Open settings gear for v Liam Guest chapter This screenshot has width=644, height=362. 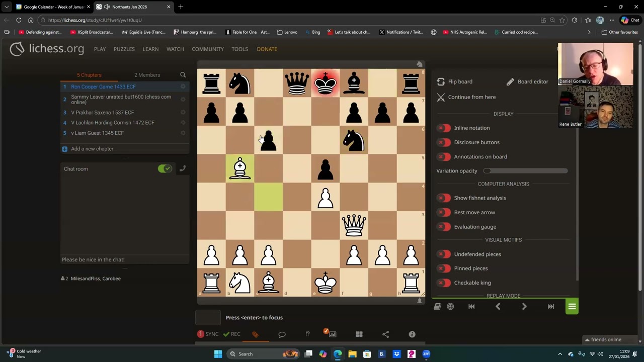(183, 133)
